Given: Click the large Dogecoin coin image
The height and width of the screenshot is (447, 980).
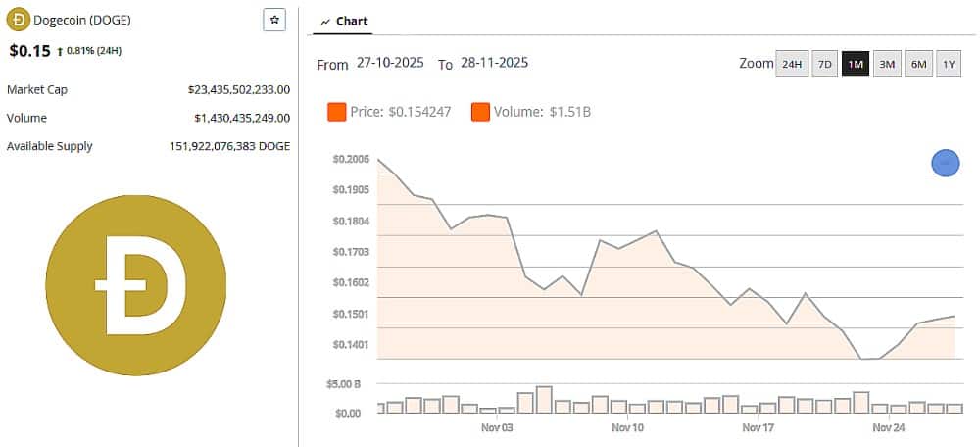Looking at the screenshot, I should click(135, 285).
